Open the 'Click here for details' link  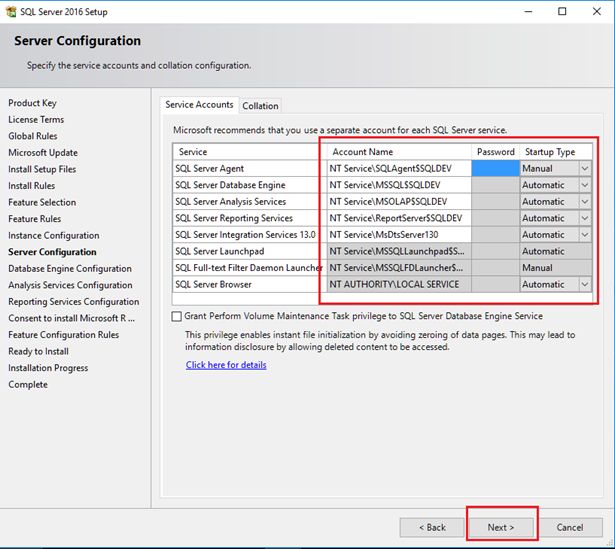coord(226,365)
